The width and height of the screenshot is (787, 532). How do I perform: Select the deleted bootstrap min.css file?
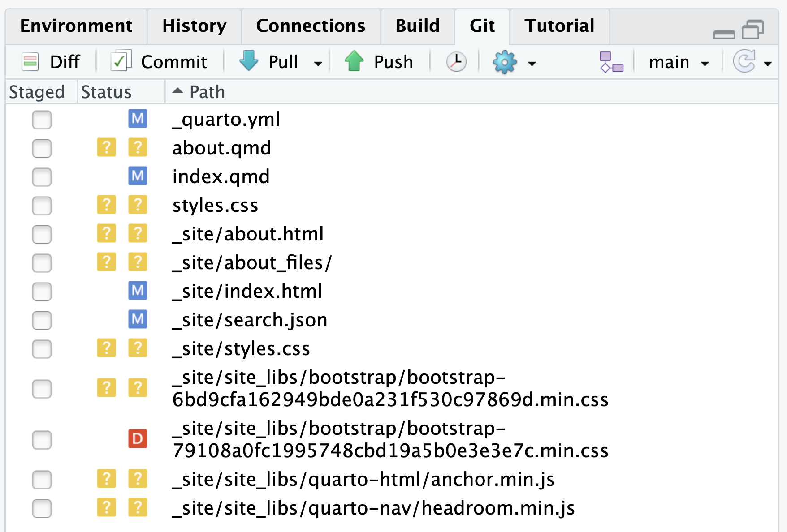(390, 439)
